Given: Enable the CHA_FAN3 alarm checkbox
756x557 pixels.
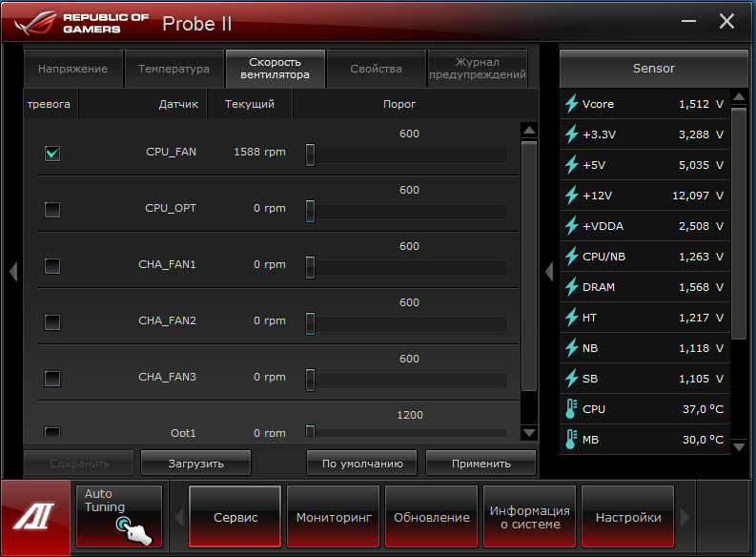Looking at the screenshot, I should (x=52, y=379).
